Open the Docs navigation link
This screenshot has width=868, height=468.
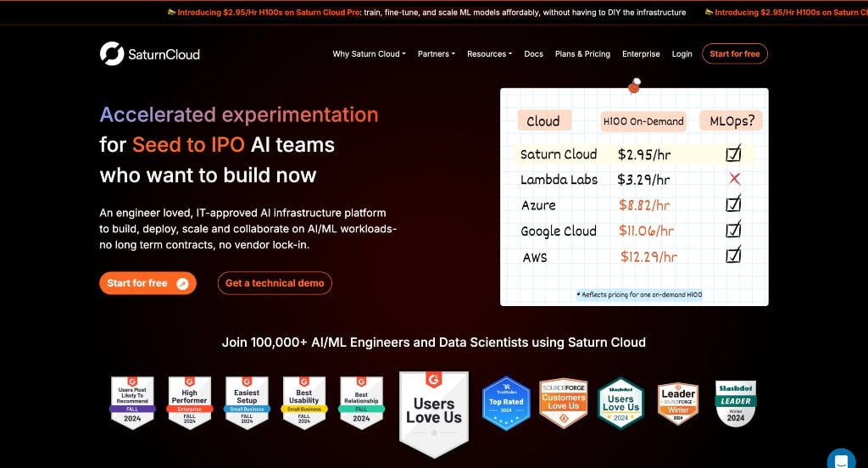click(x=534, y=53)
